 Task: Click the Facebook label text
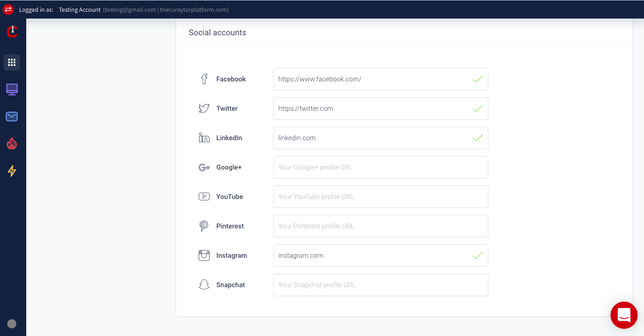click(231, 79)
